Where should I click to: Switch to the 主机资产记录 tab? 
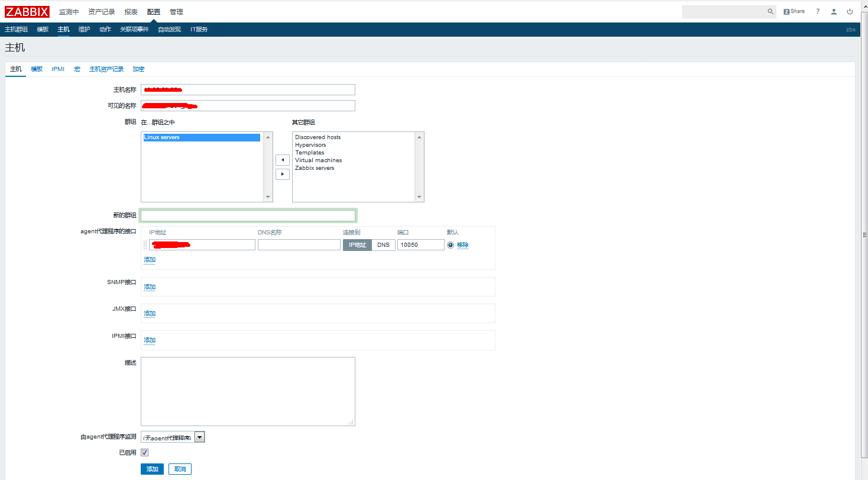(x=106, y=69)
